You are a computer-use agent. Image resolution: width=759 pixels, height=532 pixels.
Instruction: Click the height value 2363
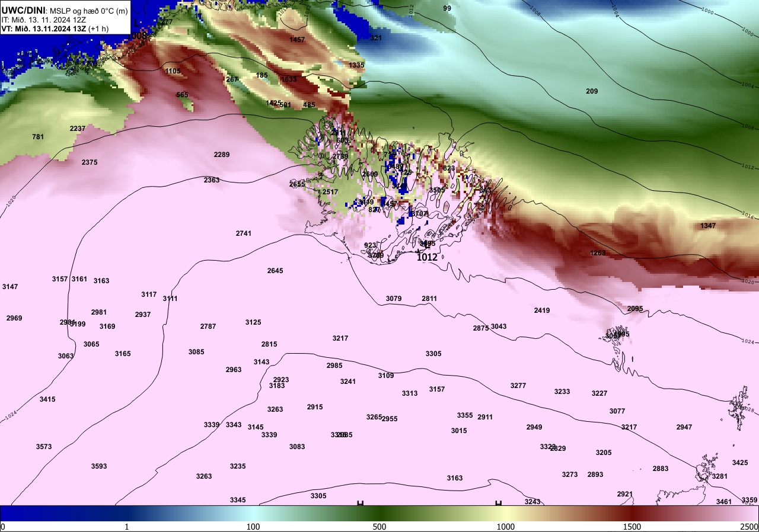click(212, 180)
